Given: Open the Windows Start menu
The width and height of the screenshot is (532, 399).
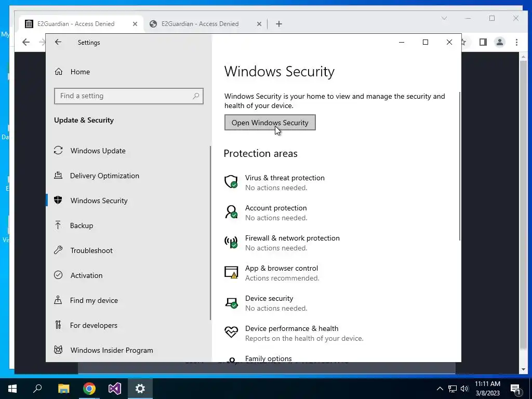Looking at the screenshot, I should click(12, 389).
